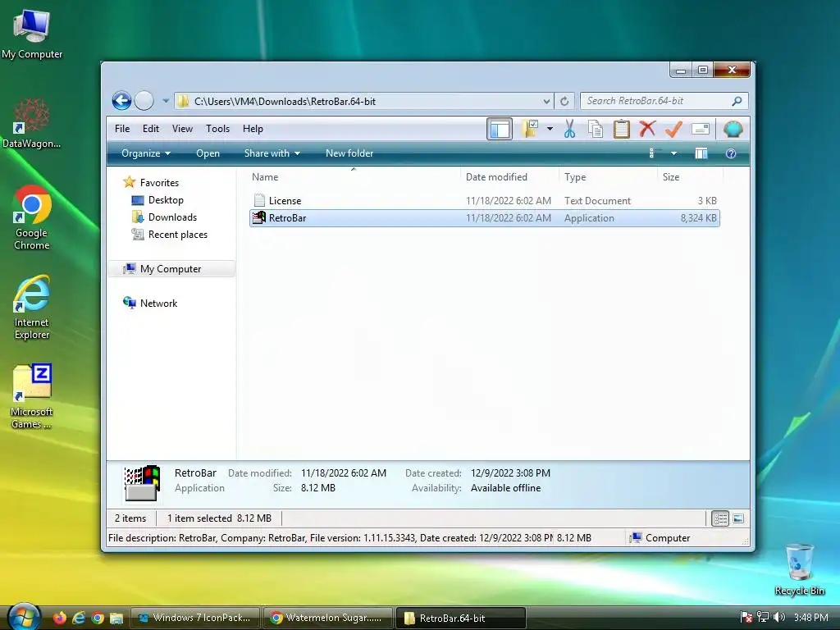Open recent locations arrow beside Forward button

click(166, 101)
